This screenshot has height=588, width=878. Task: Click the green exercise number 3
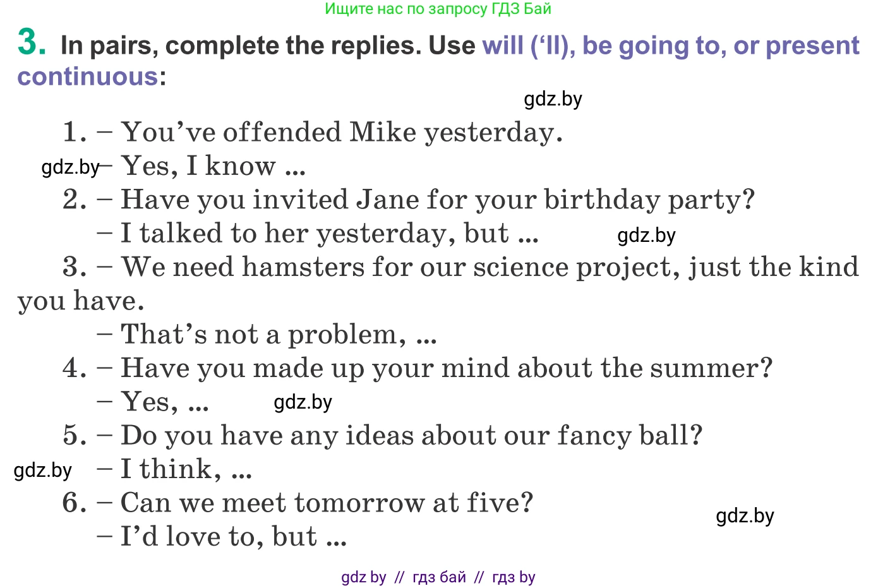click(x=32, y=43)
